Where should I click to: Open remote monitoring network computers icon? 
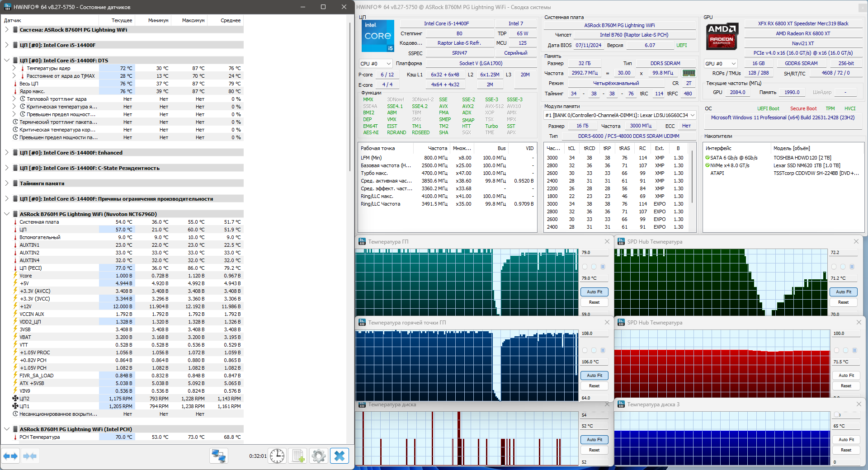tap(219, 456)
